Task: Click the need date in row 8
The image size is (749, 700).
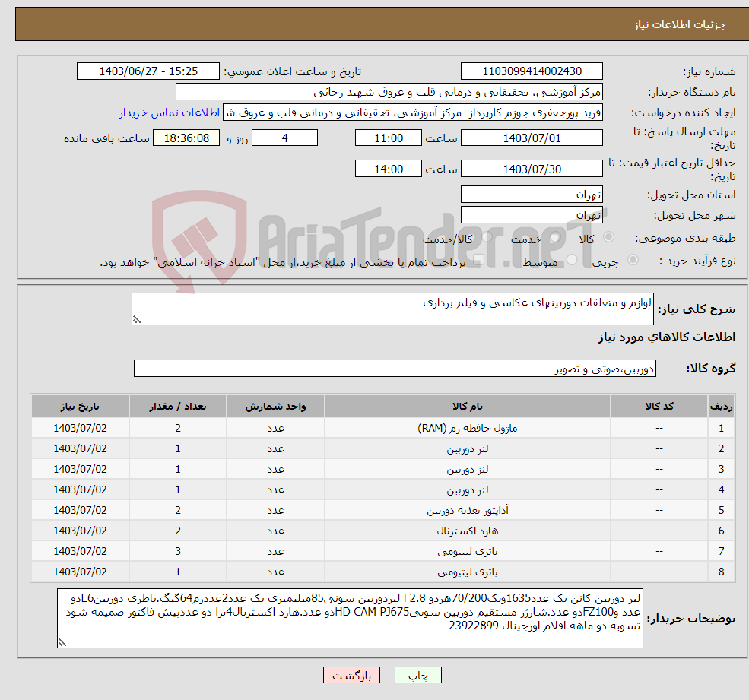Action: [x=80, y=572]
